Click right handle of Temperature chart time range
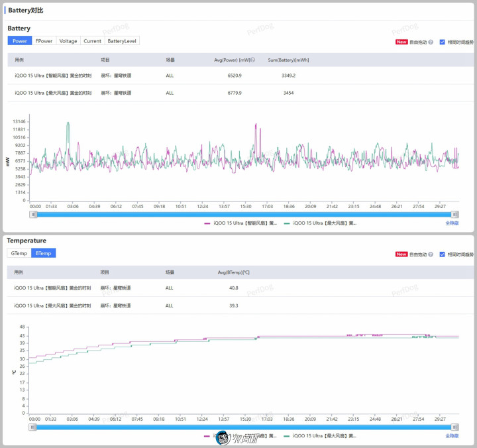This screenshot has width=477, height=448. coord(455,427)
